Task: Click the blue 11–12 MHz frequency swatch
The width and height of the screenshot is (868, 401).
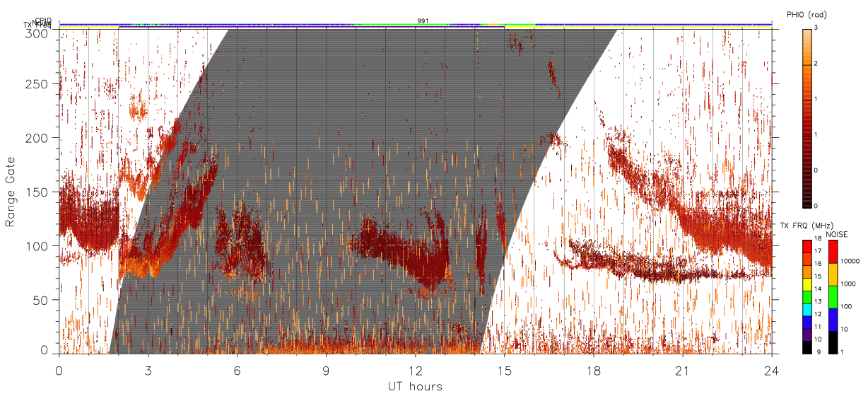Action: tap(807, 321)
